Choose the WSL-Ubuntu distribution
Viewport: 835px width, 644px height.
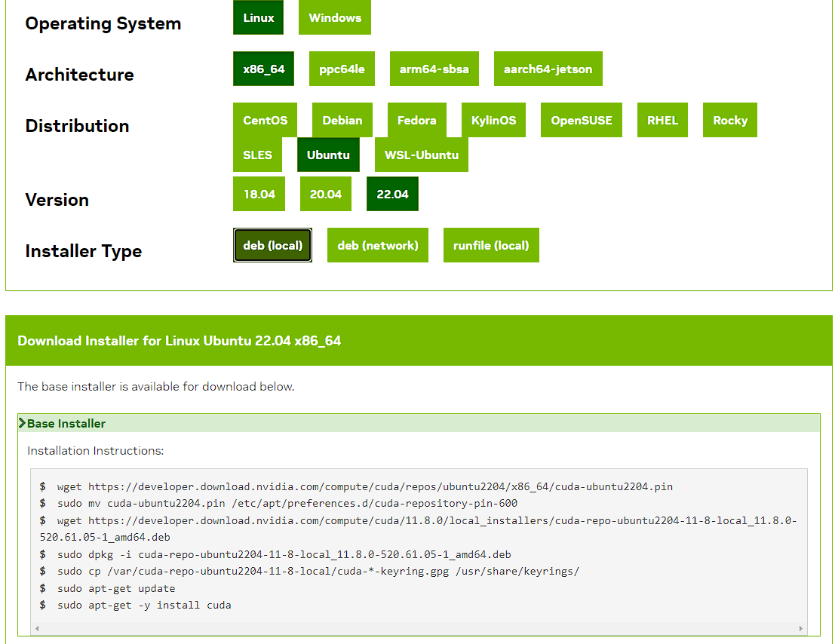pos(421,155)
